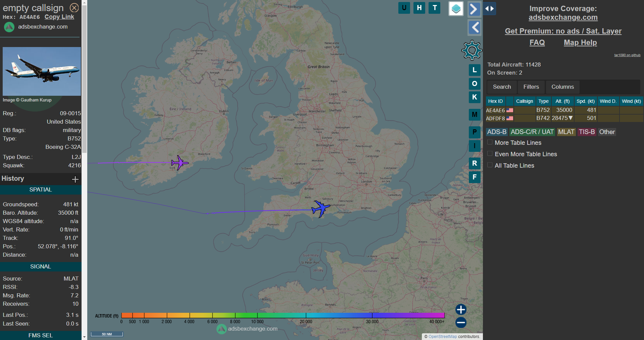Sort table by Spd. (kt) column
Image resolution: width=644 pixels, height=340 pixels.
(x=585, y=101)
